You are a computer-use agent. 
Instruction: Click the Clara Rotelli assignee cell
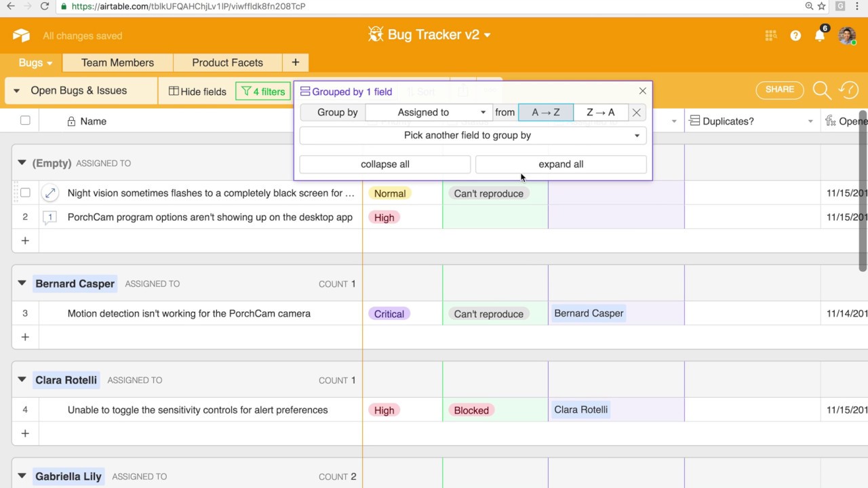(x=616, y=409)
